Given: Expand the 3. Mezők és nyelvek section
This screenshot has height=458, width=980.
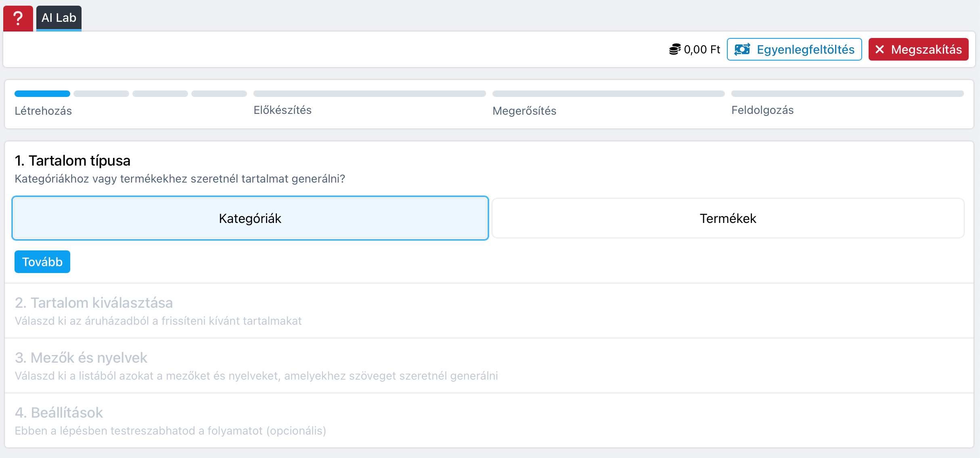Looking at the screenshot, I should 81,358.
